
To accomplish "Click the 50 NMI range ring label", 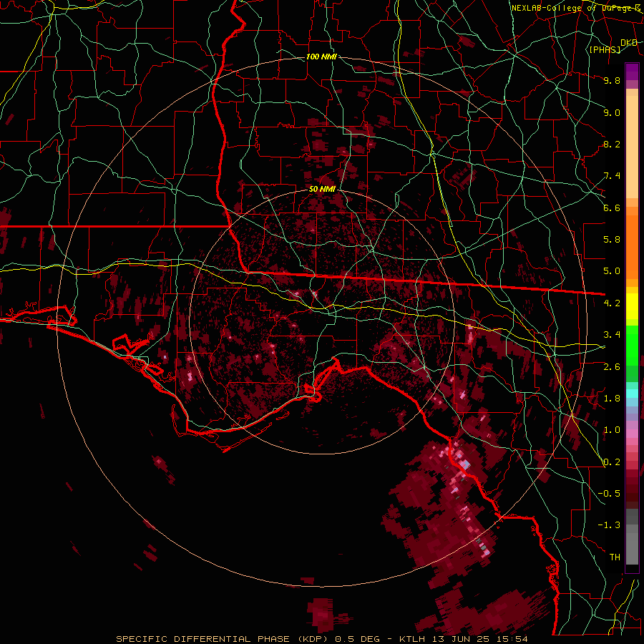I will coord(322,190).
